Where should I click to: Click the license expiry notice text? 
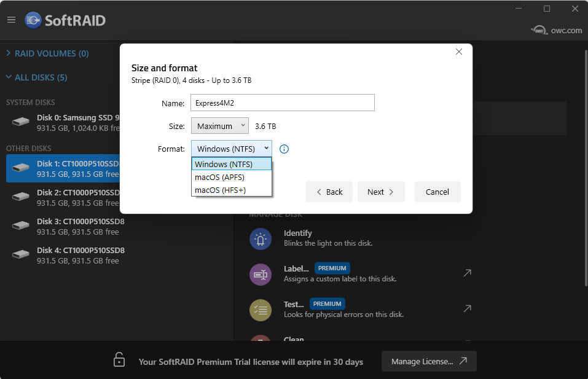click(251, 362)
